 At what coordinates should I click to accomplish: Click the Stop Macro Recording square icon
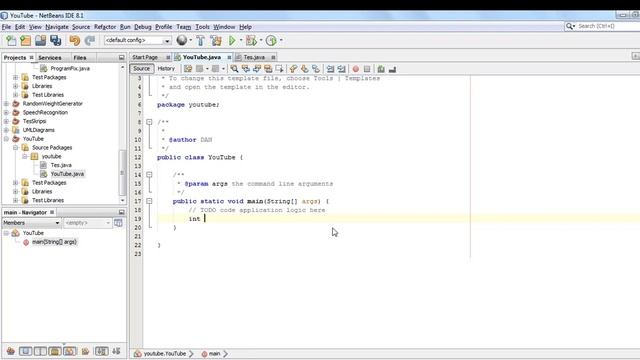click(367, 69)
